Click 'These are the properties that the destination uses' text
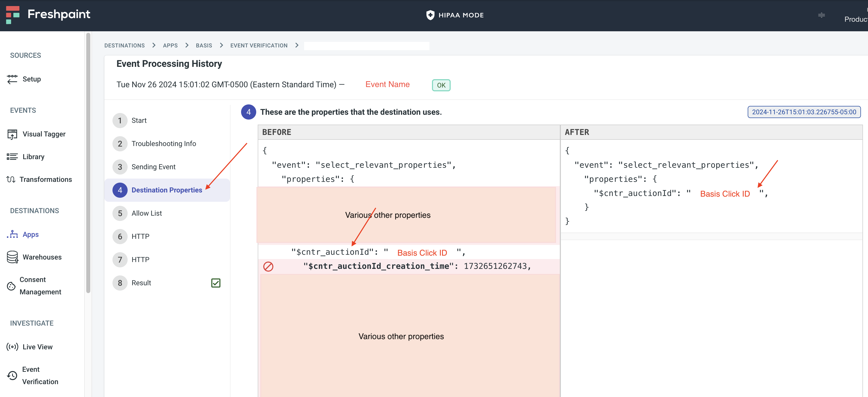868x397 pixels. click(351, 112)
